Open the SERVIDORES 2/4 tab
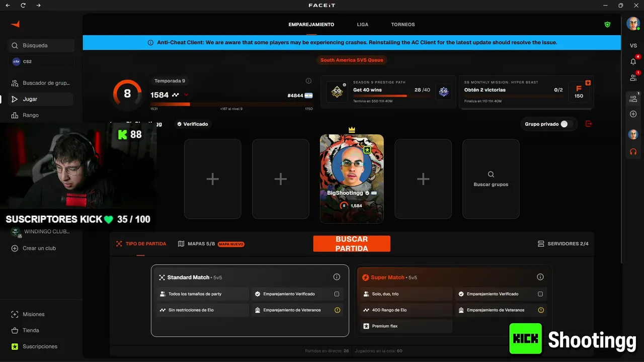Image resolution: width=644 pixels, height=362 pixels. pos(563,244)
